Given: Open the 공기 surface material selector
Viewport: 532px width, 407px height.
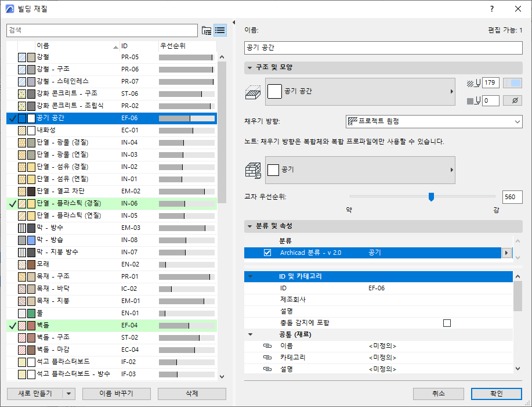Looking at the screenshot, I should pos(360,170).
